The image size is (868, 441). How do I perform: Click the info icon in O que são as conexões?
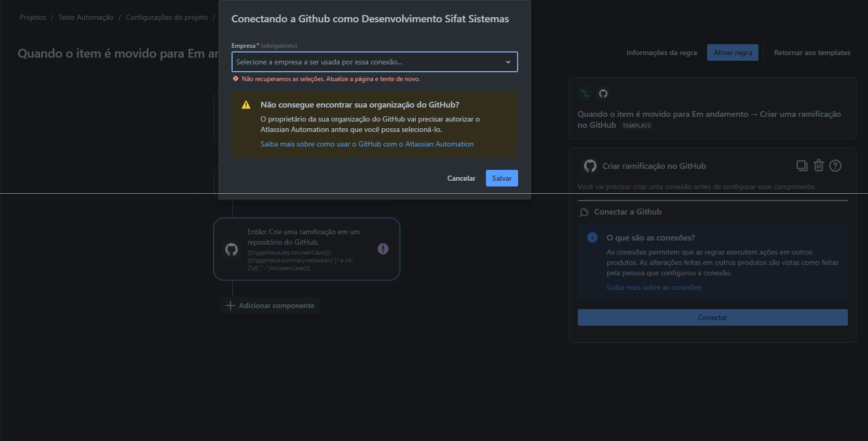592,237
